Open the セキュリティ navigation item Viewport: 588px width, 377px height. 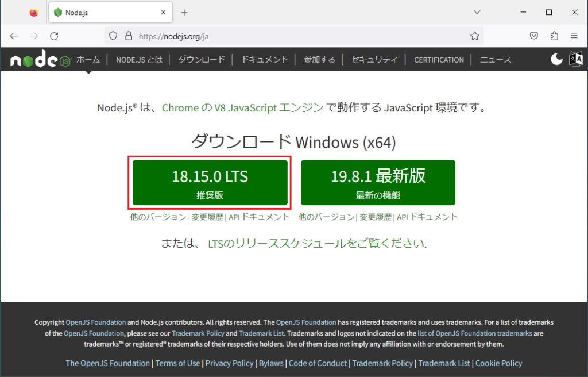point(374,60)
